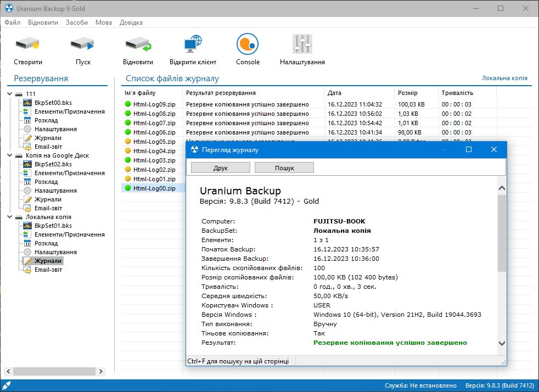This screenshot has width=539, height=392.
Task: Open the Відновити menu in menu bar
Action: [x=43, y=23]
